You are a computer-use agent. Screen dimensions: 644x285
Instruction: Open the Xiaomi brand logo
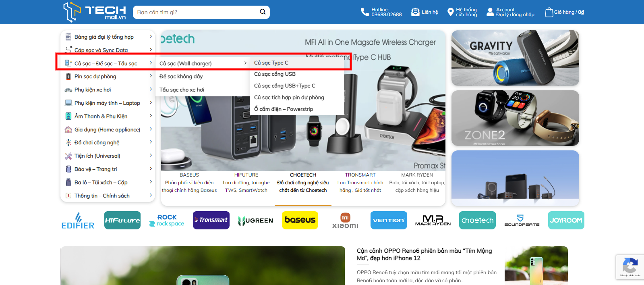point(345,221)
